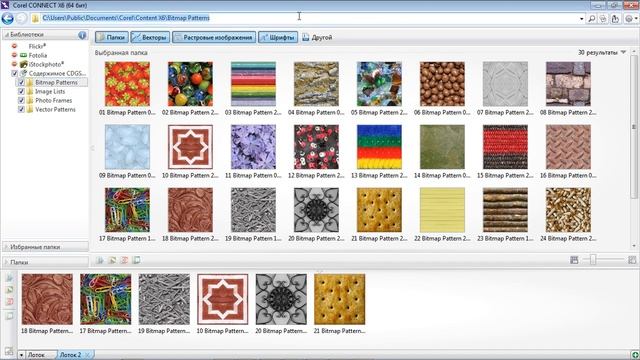Open the gear settings menu at top right
Viewport: 640px width, 360px height.
(x=631, y=19)
